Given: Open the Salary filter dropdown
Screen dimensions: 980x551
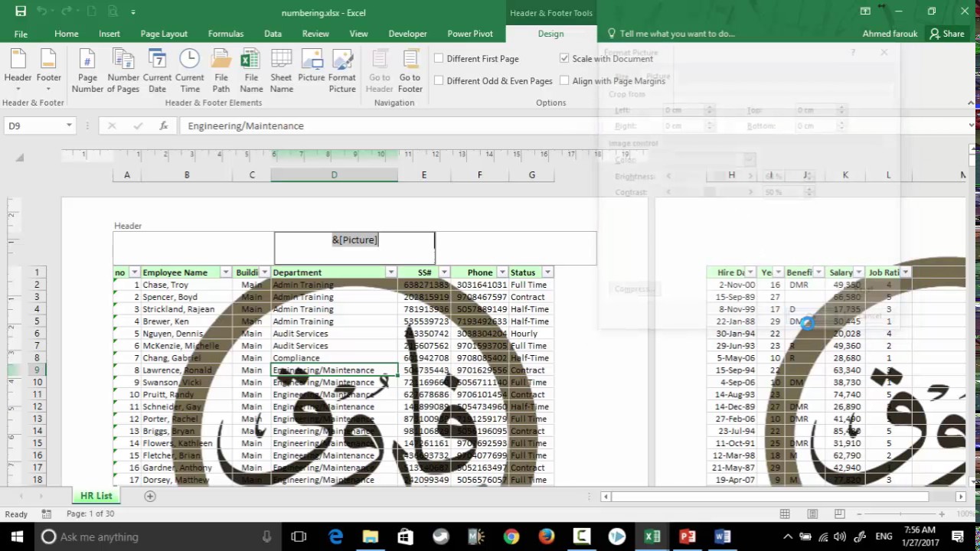Looking at the screenshot, I should (858, 272).
